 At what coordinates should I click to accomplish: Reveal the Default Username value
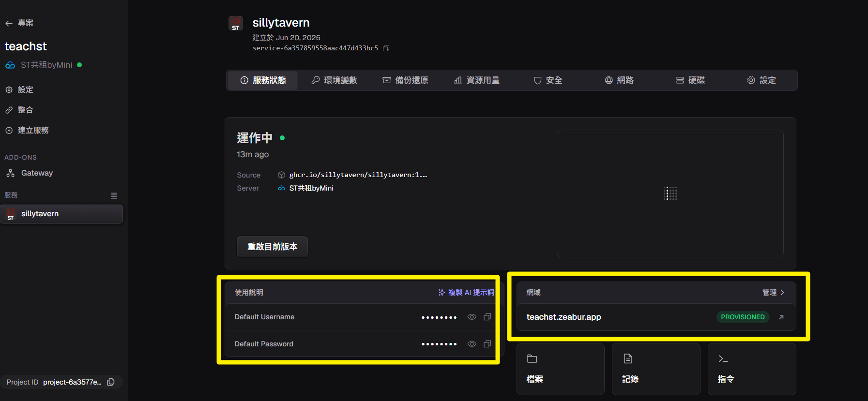pos(472,317)
